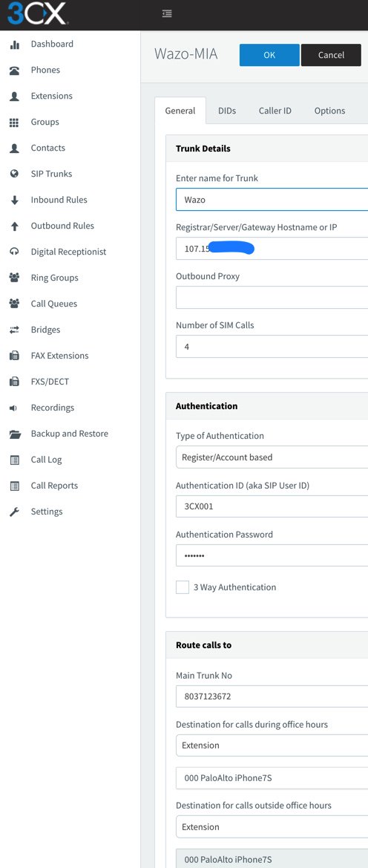This screenshot has width=368, height=868.
Task: Go to Call Reports page
Action: (x=54, y=486)
